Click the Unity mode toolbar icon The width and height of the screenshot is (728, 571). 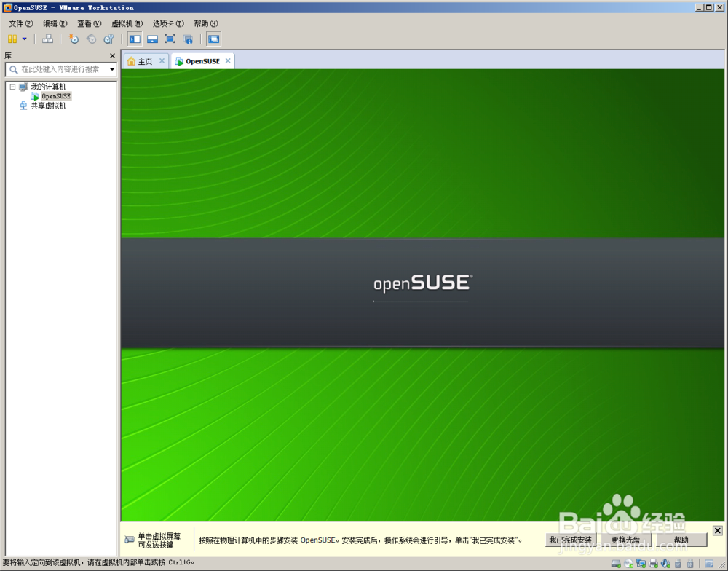click(x=188, y=39)
